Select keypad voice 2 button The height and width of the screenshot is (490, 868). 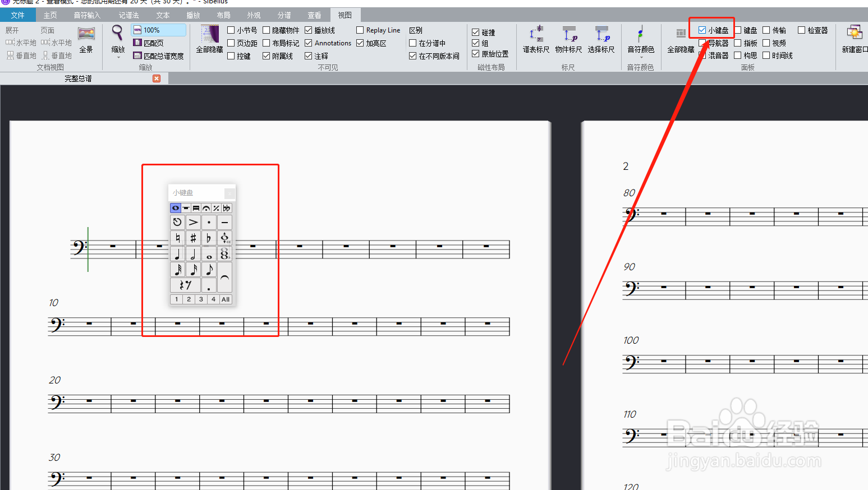(189, 299)
